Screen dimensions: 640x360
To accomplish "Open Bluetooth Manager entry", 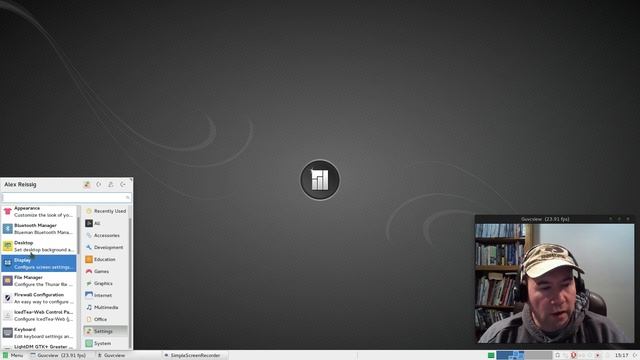I will (x=39, y=229).
